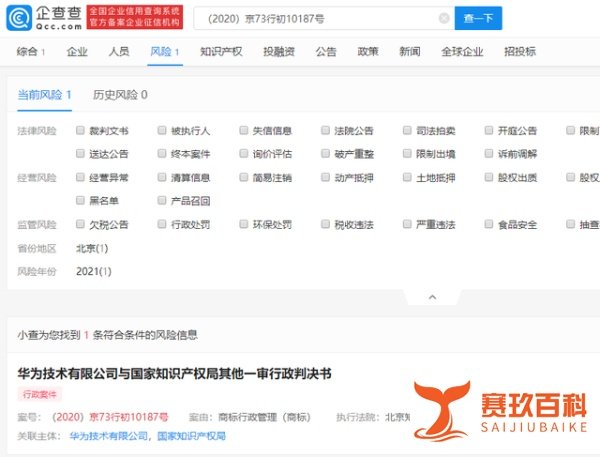Screen dimensions: 600x457
Task: Check the 司法拍卖 checkbox
Action: pyautogui.click(x=407, y=131)
